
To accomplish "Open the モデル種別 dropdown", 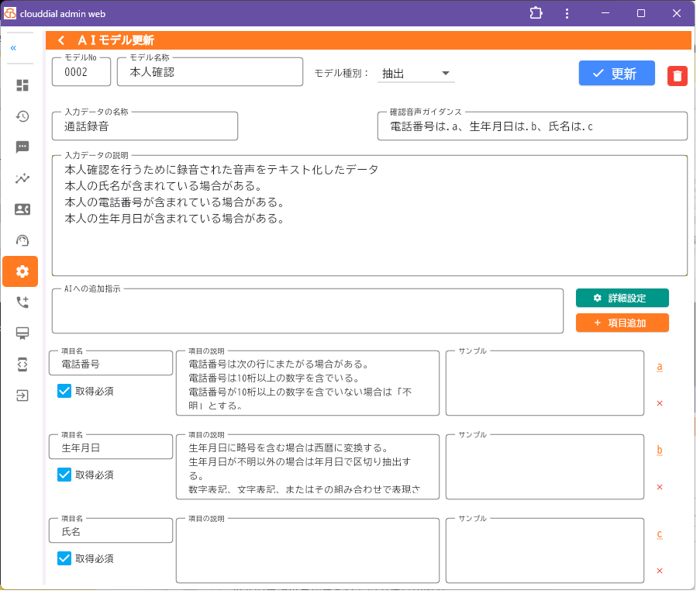I will [416, 72].
